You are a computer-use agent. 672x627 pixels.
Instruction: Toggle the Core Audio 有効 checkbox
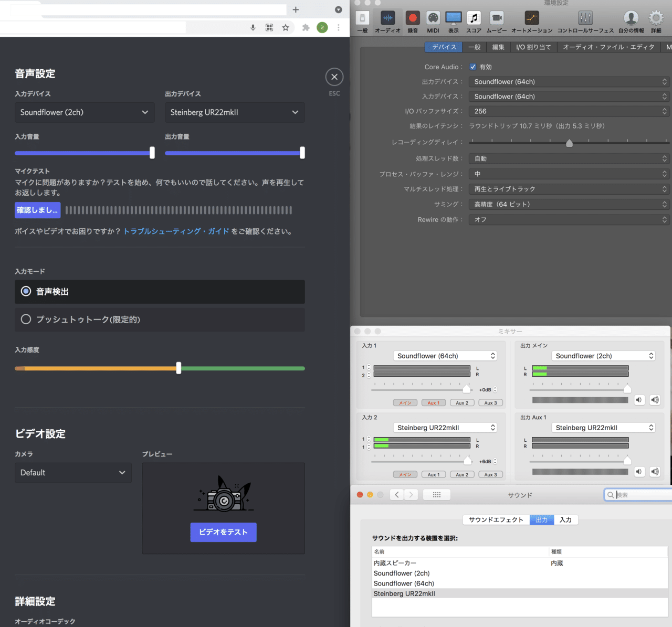(473, 67)
